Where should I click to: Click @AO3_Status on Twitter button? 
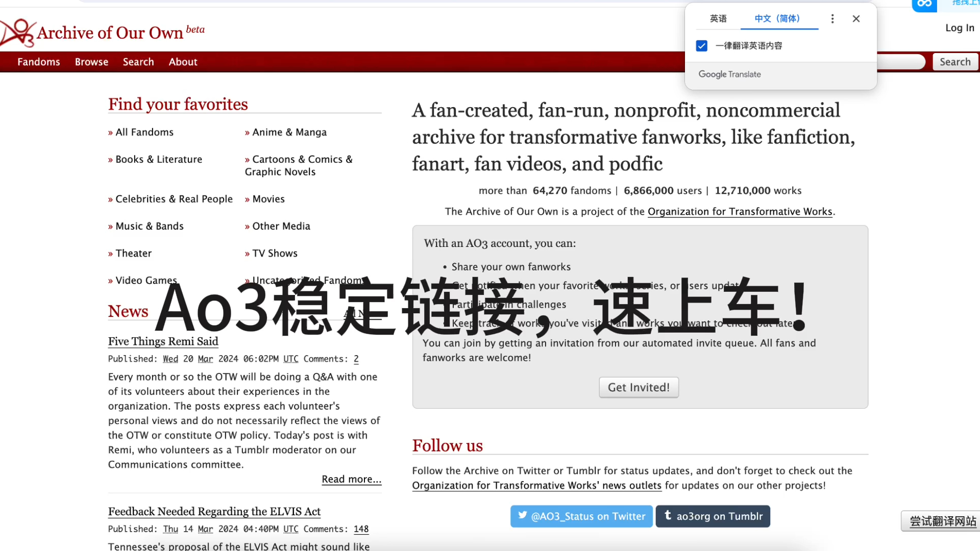[x=581, y=515]
